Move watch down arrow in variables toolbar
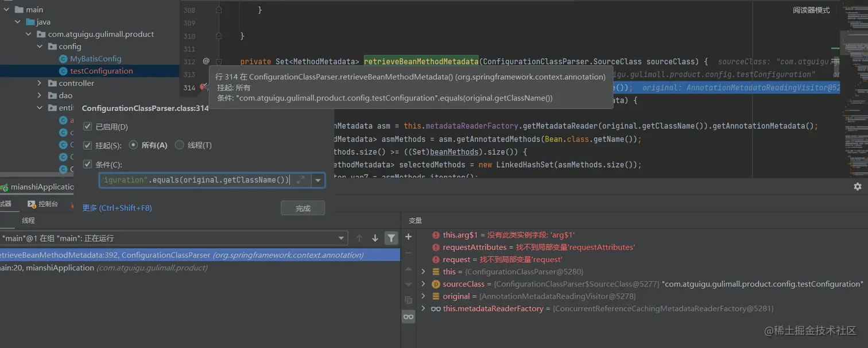 pos(408,284)
